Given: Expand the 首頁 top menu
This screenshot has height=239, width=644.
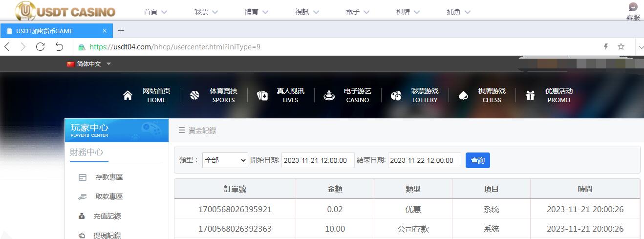Looking at the screenshot, I should tap(155, 12).
